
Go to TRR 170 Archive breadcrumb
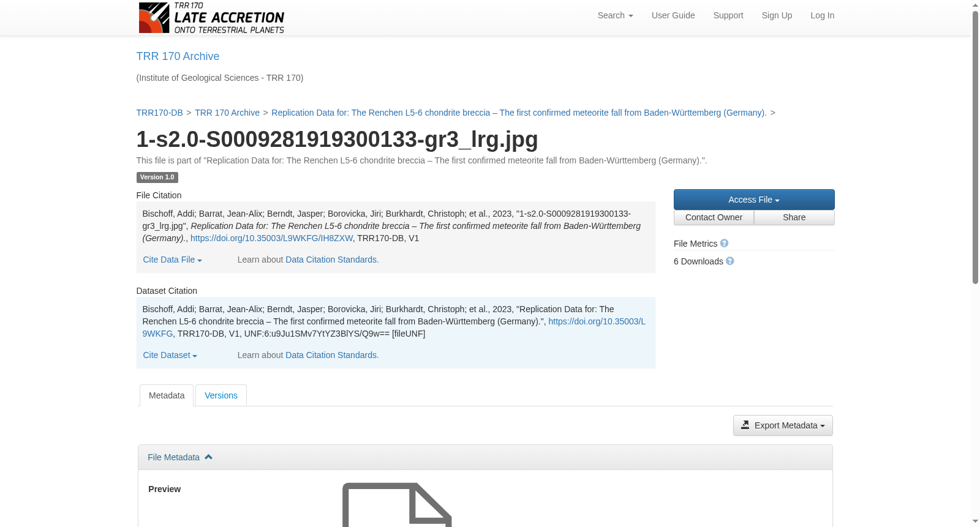coord(227,113)
